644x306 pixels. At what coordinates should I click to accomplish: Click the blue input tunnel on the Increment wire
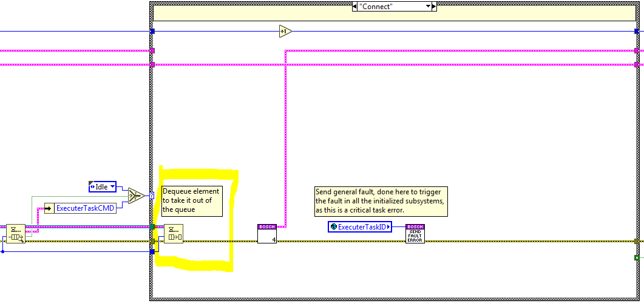pyautogui.click(x=152, y=31)
